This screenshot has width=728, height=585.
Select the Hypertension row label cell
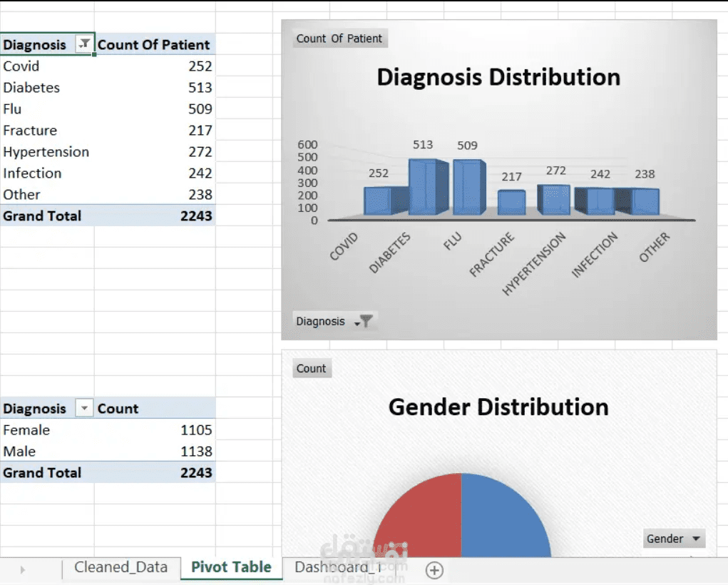point(47,151)
